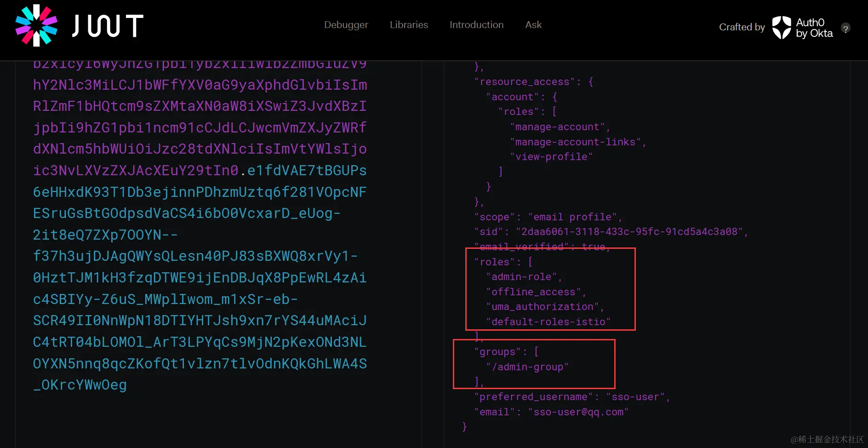
Task: Click the "preferred_username" sso-user line
Action: point(572,397)
